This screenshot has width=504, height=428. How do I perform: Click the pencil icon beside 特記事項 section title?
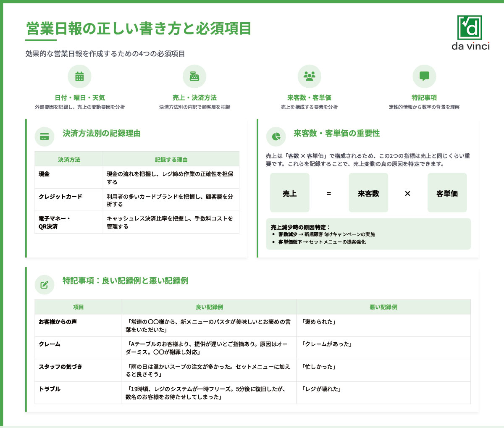(44, 284)
